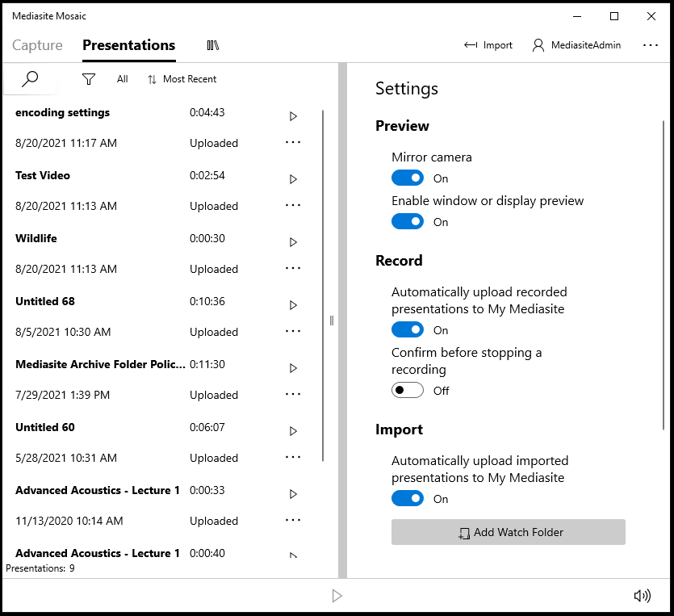Open more options for Wildlife

[293, 268]
